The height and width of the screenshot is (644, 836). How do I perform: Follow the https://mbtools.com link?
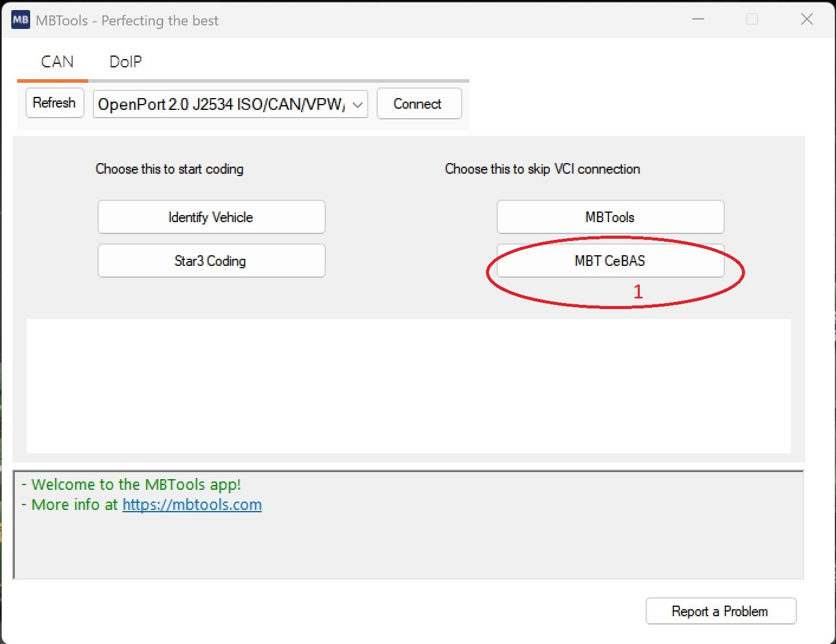click(x=192, y=505)
